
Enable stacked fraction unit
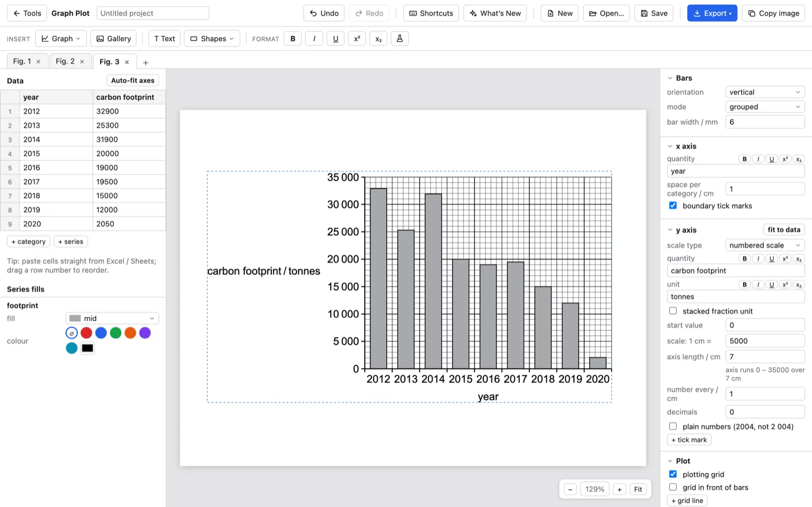673,311
